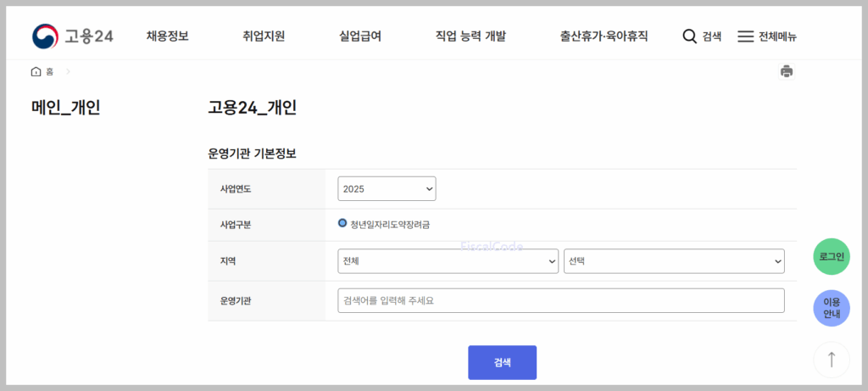Image resolution: width=868 pixels, height=391 pixels.
Task: Open search via magnifying glass icon
Action: [689, 36]
